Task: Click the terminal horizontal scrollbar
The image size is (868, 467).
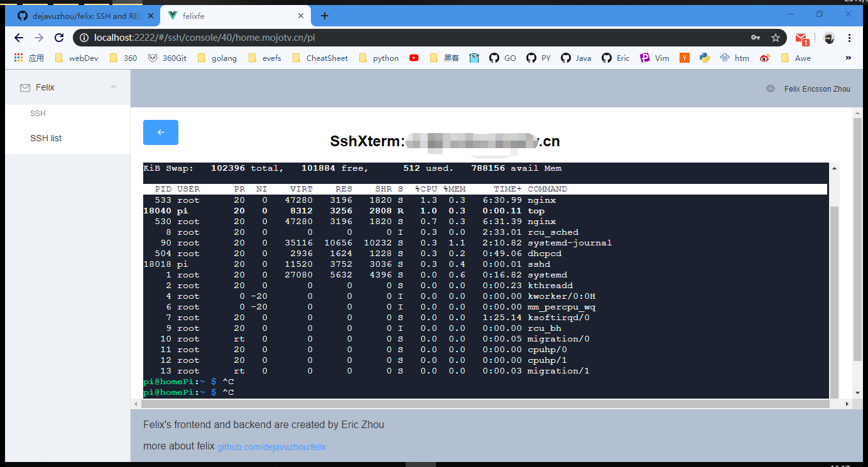Action: [x=484, y=404]
